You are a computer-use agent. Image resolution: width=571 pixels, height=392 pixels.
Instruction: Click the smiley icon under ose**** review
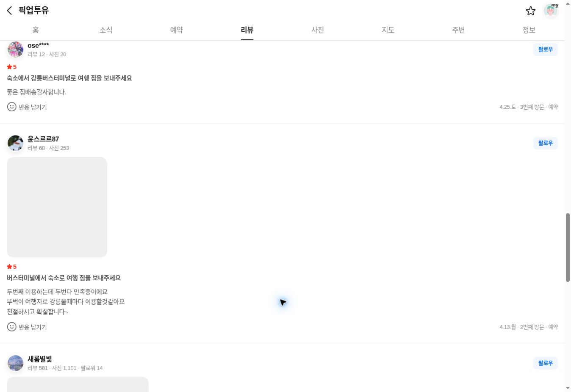12,107
